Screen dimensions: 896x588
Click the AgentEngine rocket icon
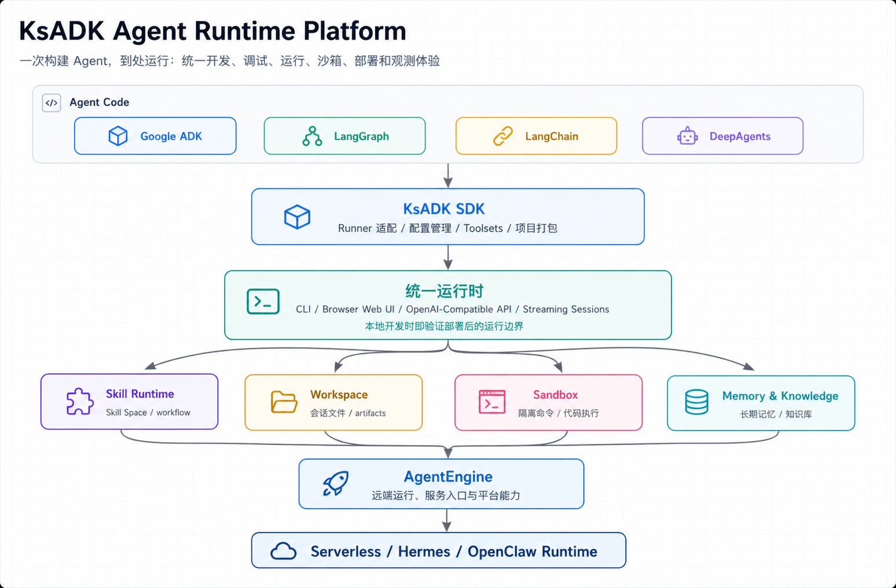pos(336,483)
